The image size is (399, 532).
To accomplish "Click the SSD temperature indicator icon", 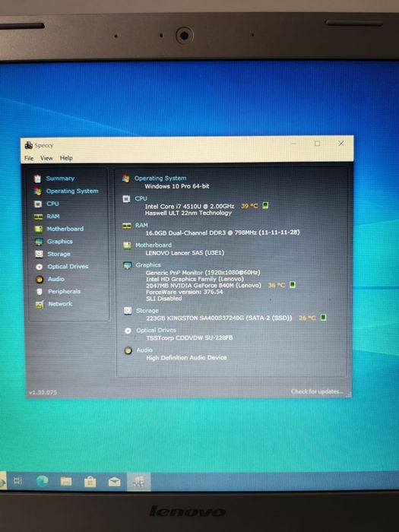I will [323, 317].
